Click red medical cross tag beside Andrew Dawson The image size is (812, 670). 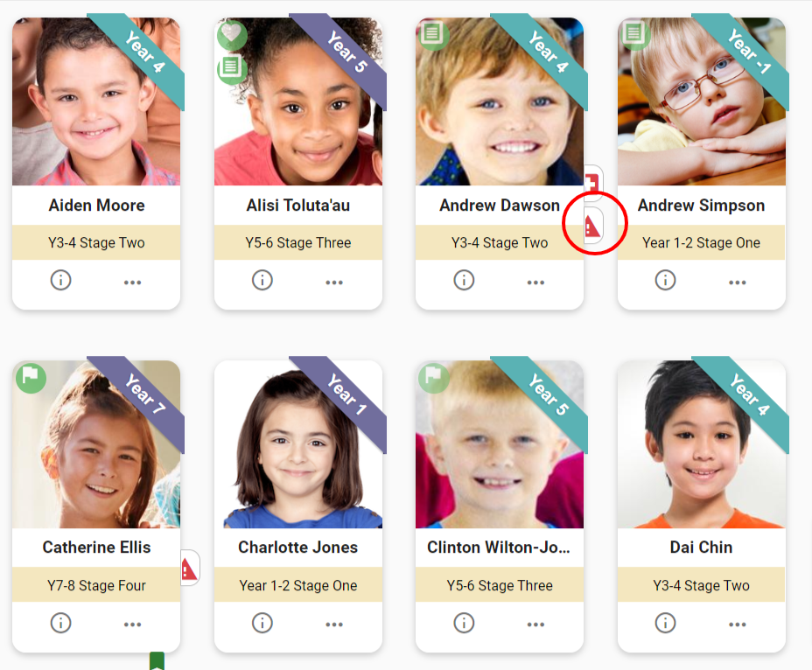tap(593, 183)
